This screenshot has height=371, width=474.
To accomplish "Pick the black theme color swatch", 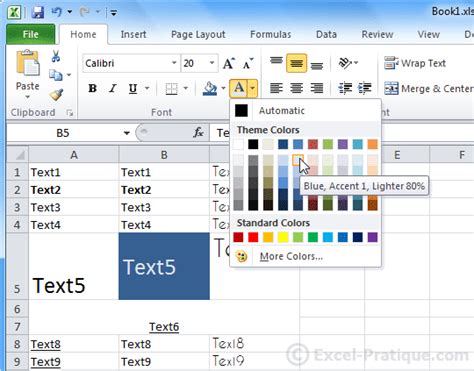I will [253, 144].
